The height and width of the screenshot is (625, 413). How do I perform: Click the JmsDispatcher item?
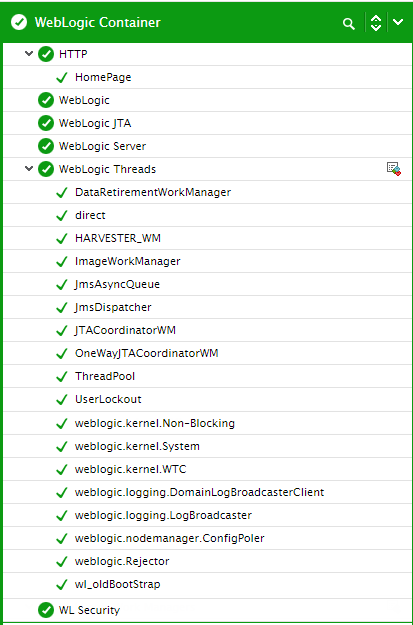(x=113, y=307)
